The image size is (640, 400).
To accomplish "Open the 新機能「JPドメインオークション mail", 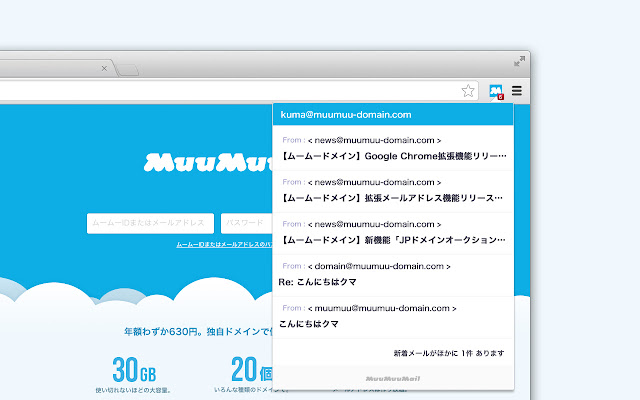I will coord(393,233).
